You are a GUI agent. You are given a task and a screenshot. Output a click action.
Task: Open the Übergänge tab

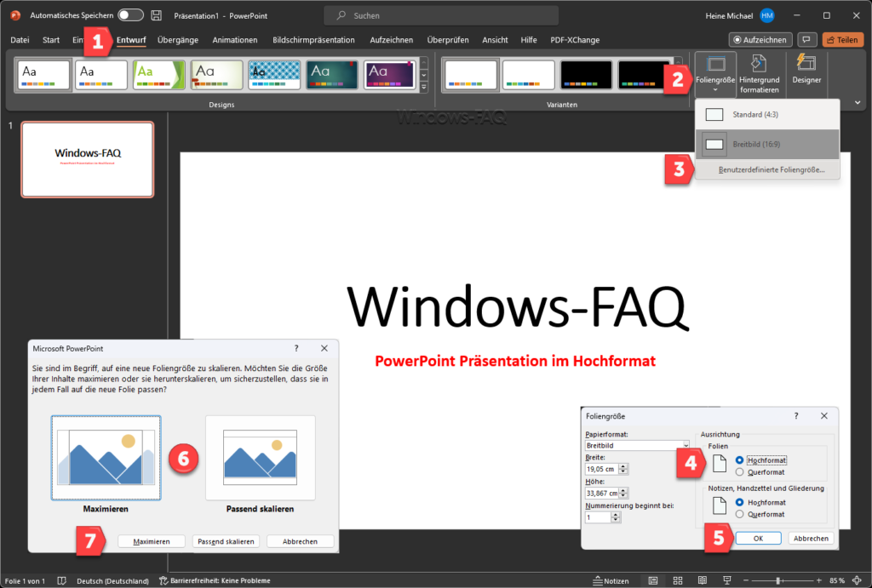point(178,40)
